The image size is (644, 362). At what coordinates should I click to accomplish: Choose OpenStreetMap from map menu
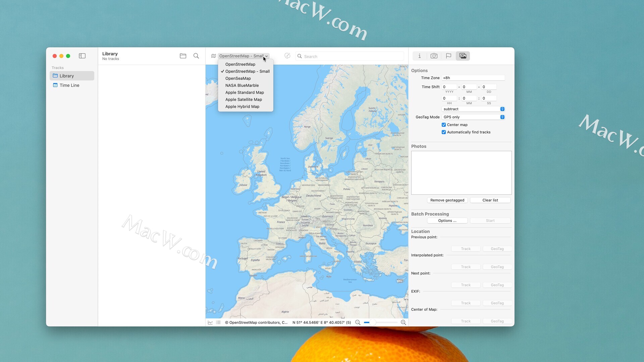coord(246,64)
